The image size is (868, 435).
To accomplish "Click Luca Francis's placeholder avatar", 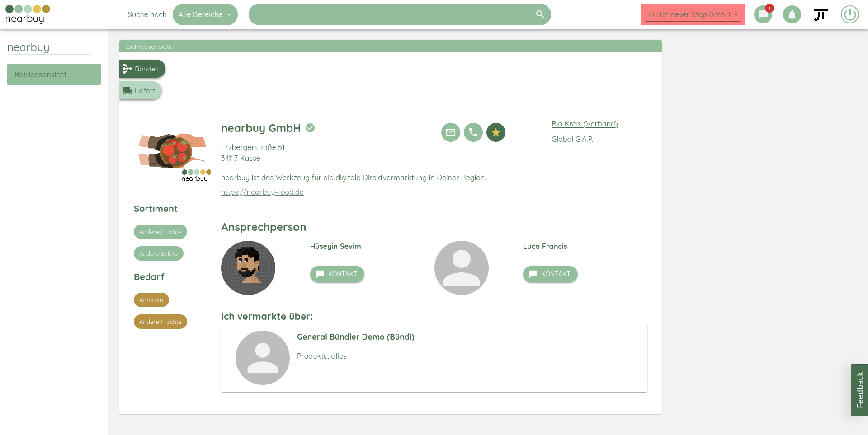I will [x=462, y=268].
